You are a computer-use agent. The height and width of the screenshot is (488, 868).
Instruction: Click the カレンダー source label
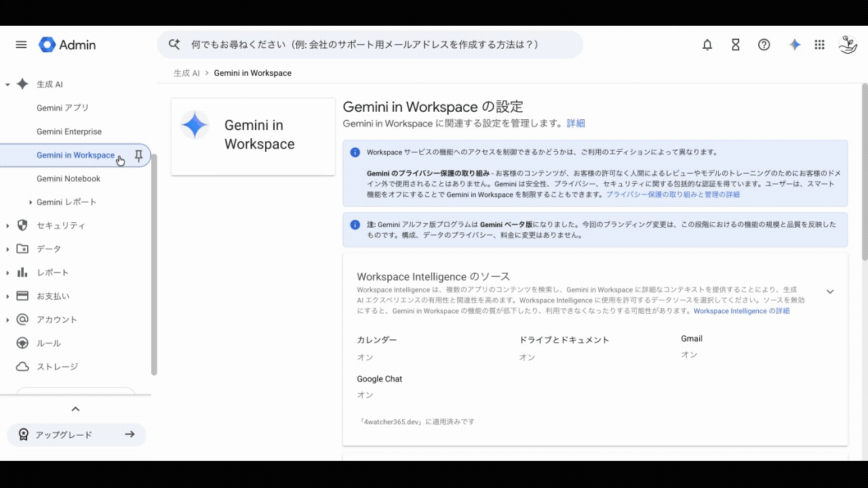[376, 340]
